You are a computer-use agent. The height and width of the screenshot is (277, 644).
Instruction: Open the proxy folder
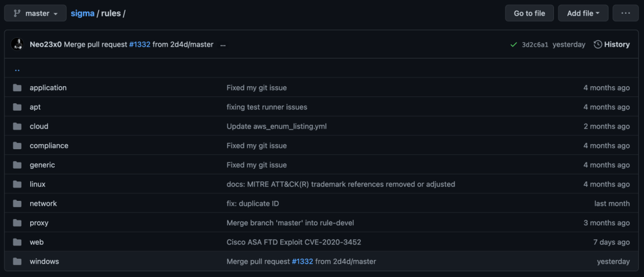point(39,223)
